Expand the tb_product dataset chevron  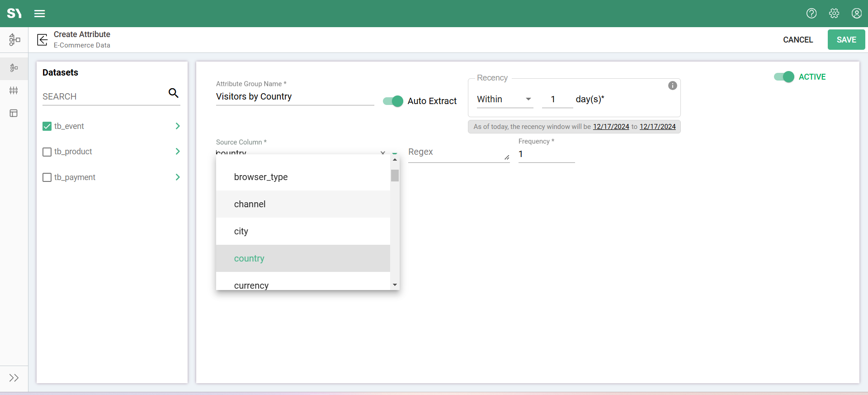(x=178, y=152)
